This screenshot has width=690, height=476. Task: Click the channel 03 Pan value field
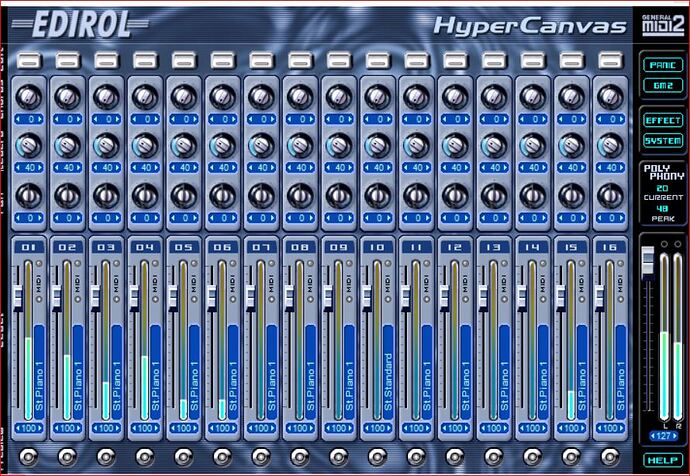[106, 218]
